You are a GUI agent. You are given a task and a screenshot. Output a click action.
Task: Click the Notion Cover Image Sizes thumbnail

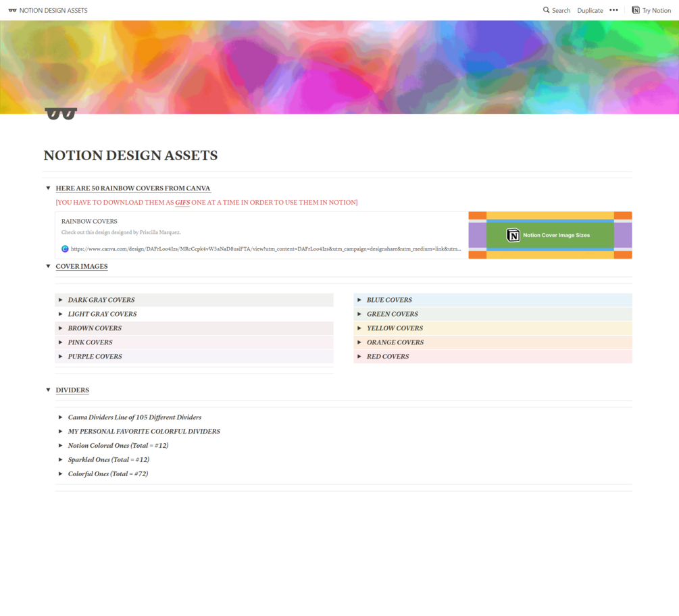coord(550,235)
